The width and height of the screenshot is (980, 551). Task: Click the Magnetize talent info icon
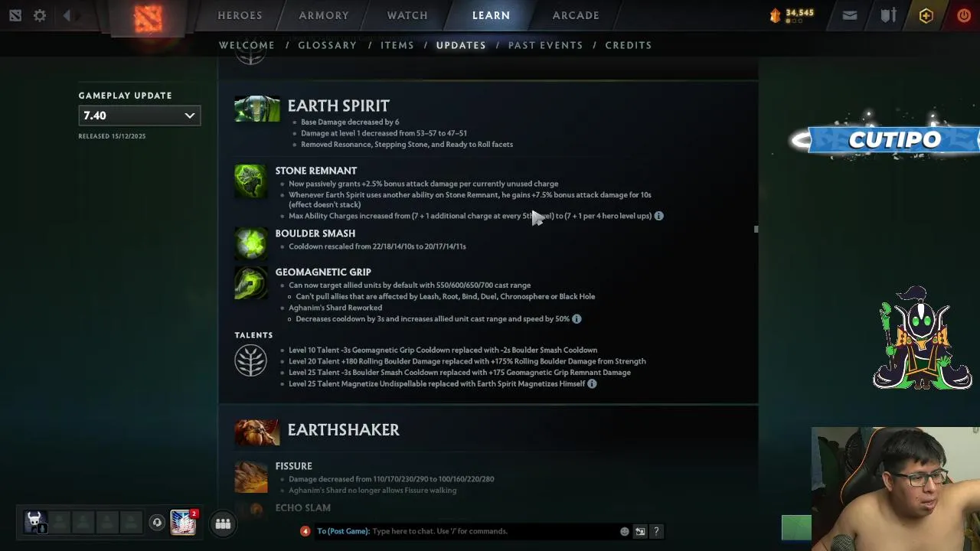pyautogui.click(x=592, y=383)
